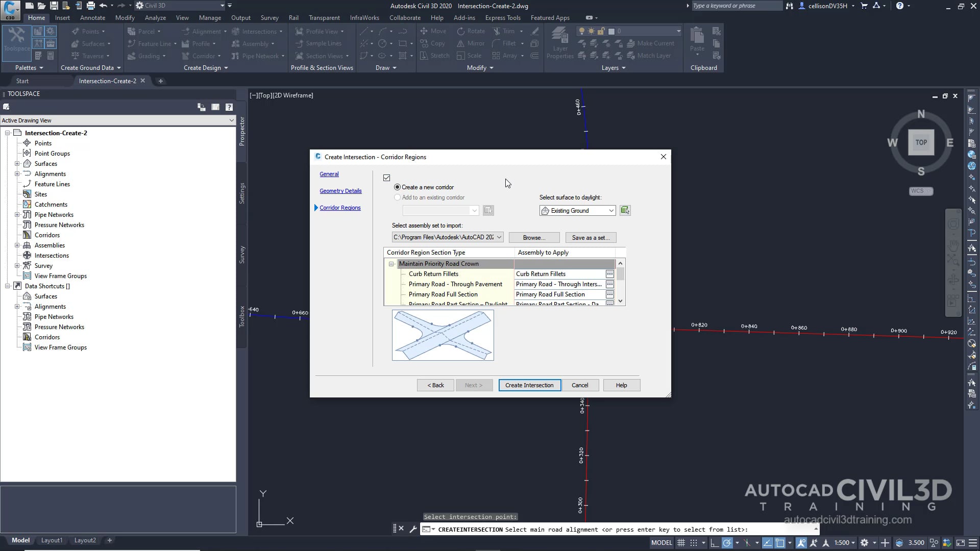Viewport: 980px width, 551px height.
Task: Click the Create Intersection button
Action: coord(529,385)
